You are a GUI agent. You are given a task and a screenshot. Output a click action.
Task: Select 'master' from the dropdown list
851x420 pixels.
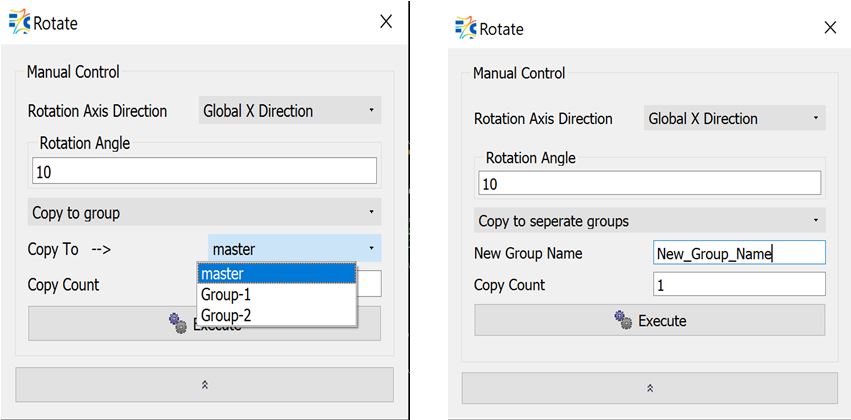(276, 273)
